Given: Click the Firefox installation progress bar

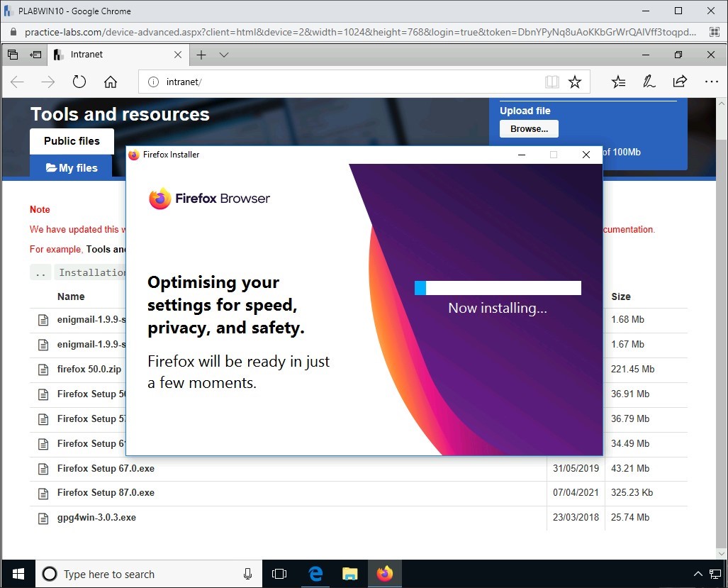Looking at the screenshot, I should 498,287.
